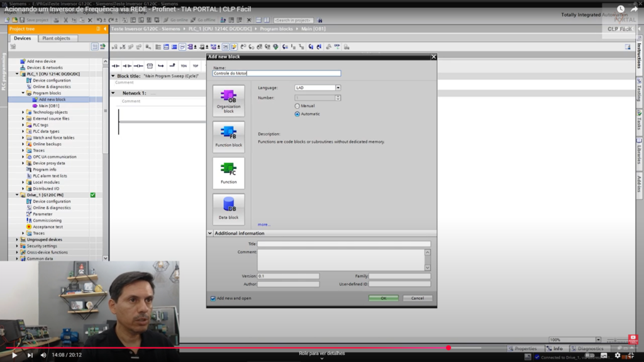The image size is (644, 362).
Task: Collapse the Network 1 section
Action: tap(113, 93)
